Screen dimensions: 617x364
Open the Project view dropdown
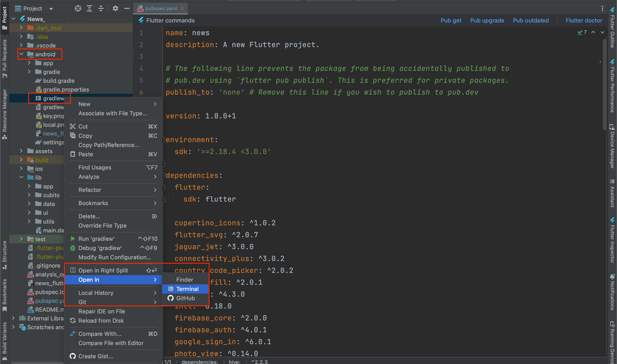coord(51,9)
